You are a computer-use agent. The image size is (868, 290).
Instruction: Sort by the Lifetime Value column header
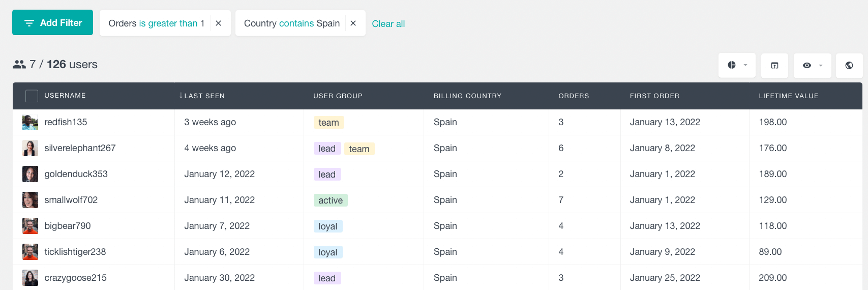point(788,96)
